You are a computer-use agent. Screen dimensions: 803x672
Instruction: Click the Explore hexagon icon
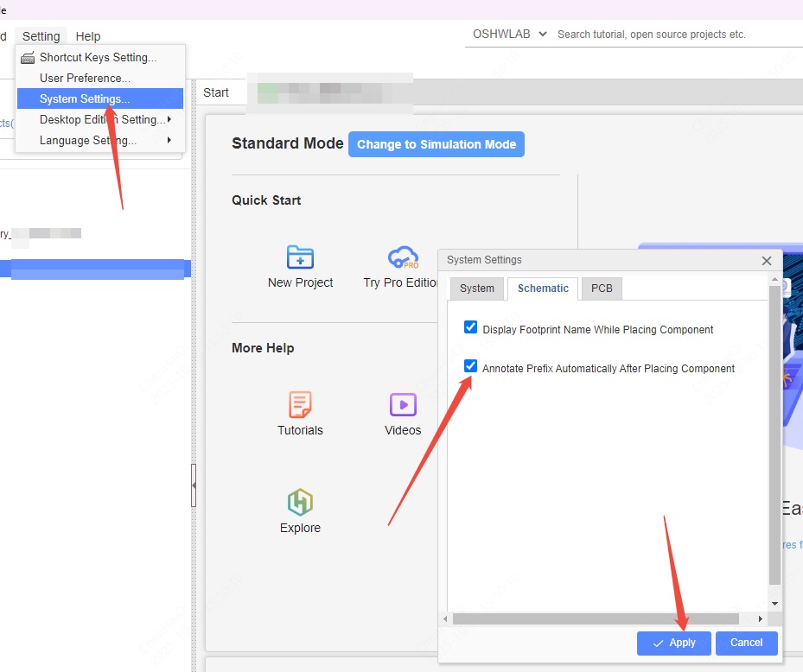(300, 502)
